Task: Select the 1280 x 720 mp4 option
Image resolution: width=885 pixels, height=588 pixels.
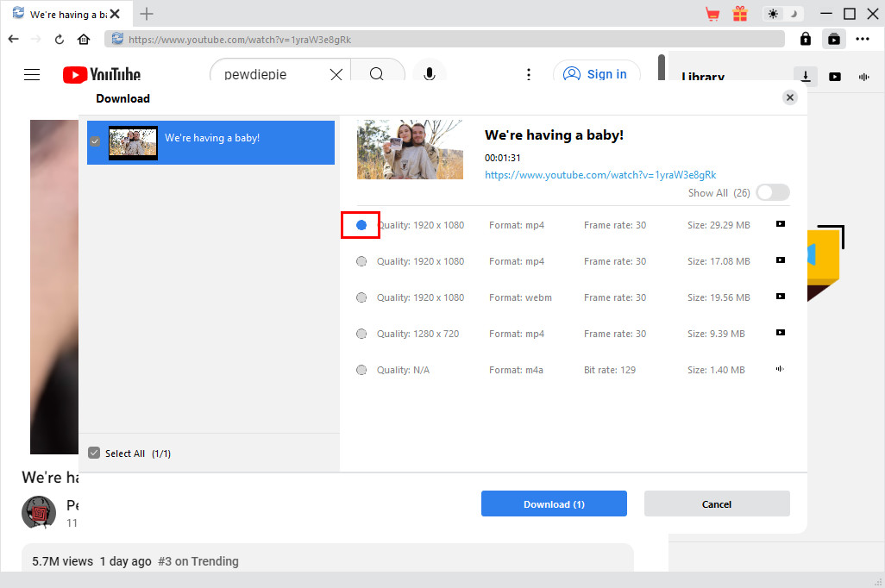Action: point(361,334)
